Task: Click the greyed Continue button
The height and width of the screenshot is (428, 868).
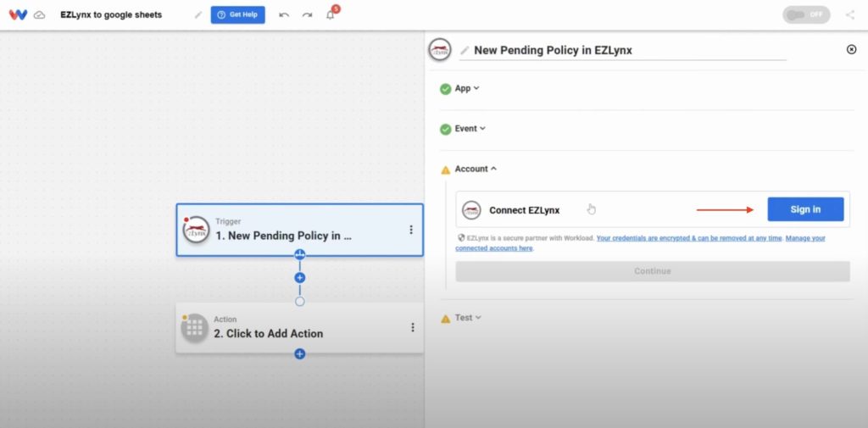Action: point(653,271)
